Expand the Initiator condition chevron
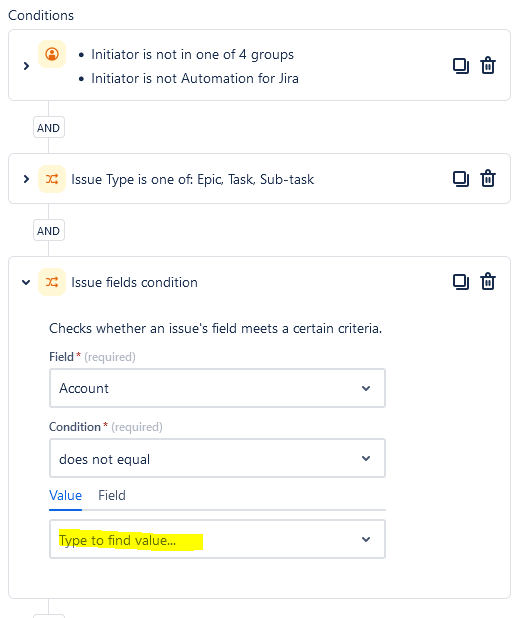 tap(26, 66)
